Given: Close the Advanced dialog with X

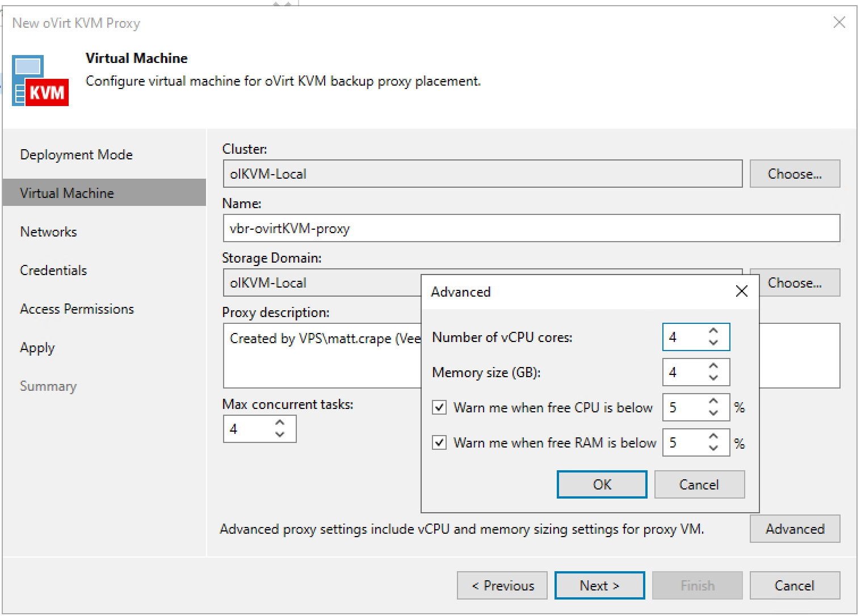Looking at the screenshot, I should (741, 291).
